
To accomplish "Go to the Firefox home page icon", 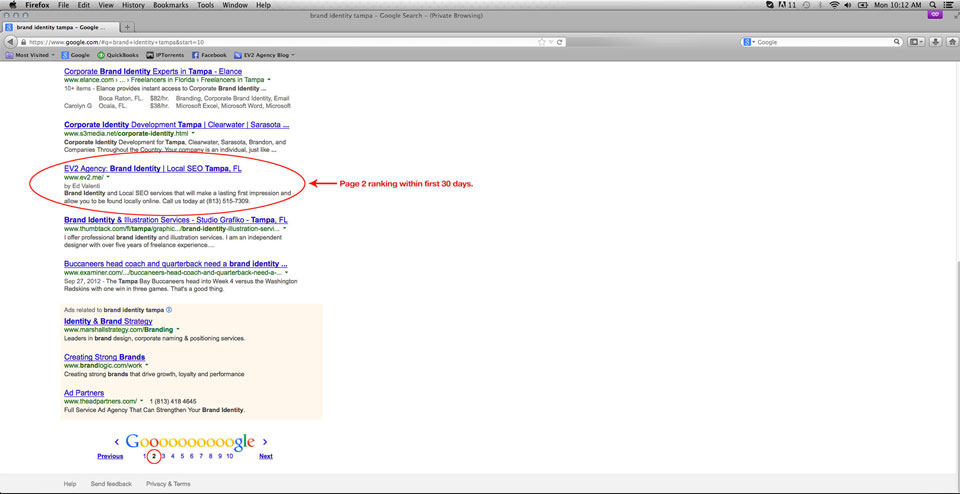I will click(x=951, y=42).
